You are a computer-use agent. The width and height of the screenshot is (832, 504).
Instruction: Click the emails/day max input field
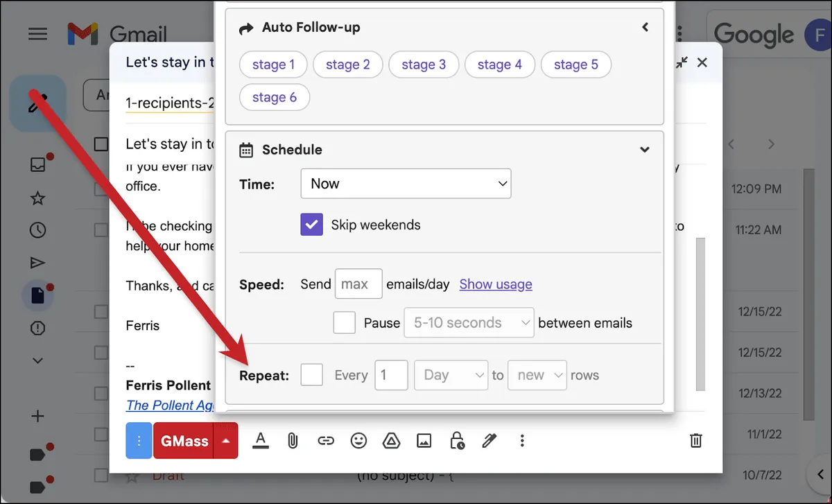(358, 284)
